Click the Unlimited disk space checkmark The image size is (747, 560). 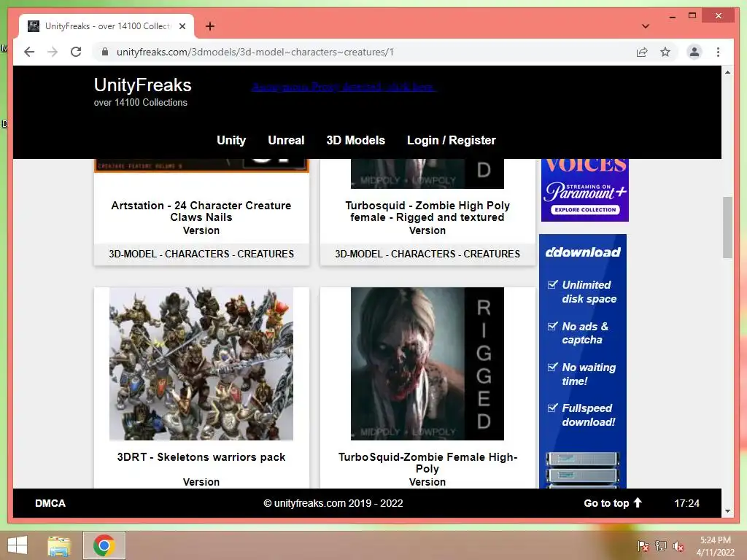pyautogui.click(x=552, y=285)
